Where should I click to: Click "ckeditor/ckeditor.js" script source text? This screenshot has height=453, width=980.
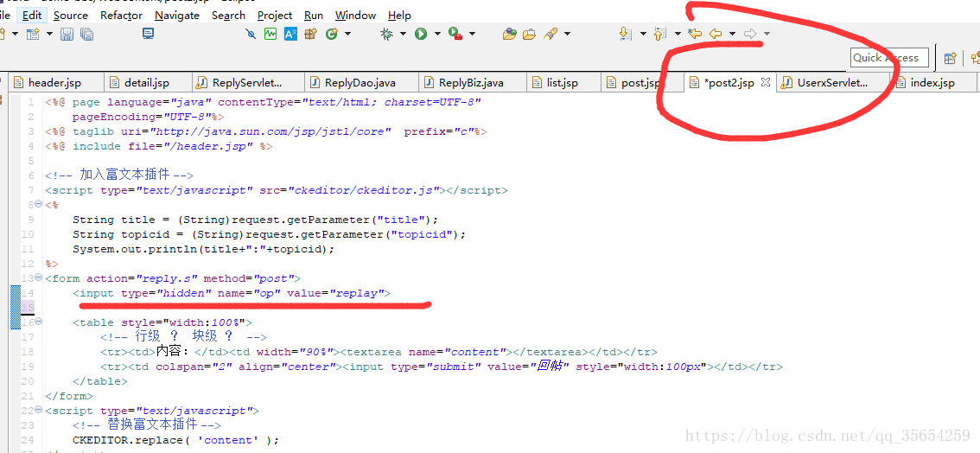(x=365, y=190)
